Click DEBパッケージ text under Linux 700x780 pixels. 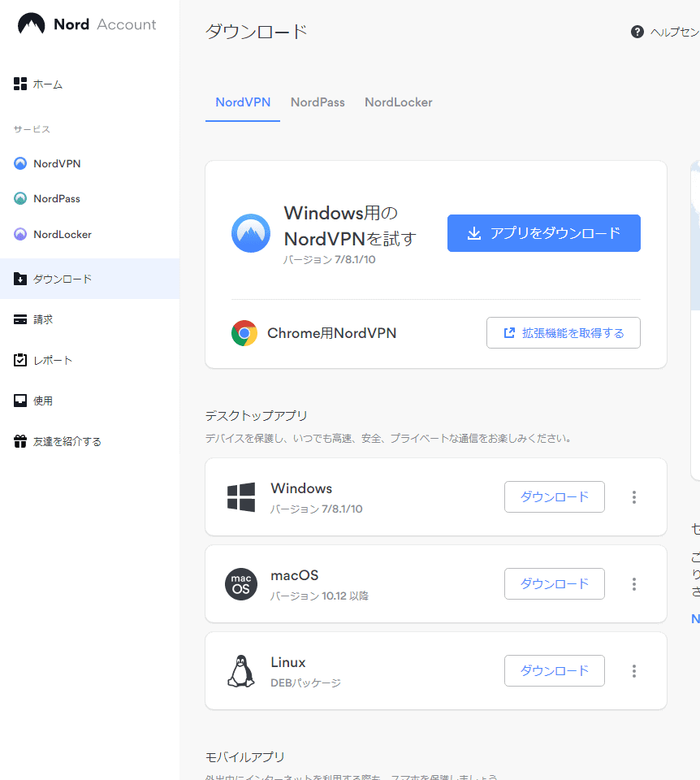tap(306, 683)
